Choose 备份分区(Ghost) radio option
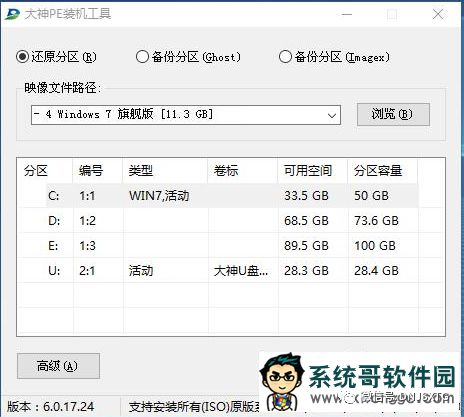This screenshot has height=417, width=464. (188, 57)
